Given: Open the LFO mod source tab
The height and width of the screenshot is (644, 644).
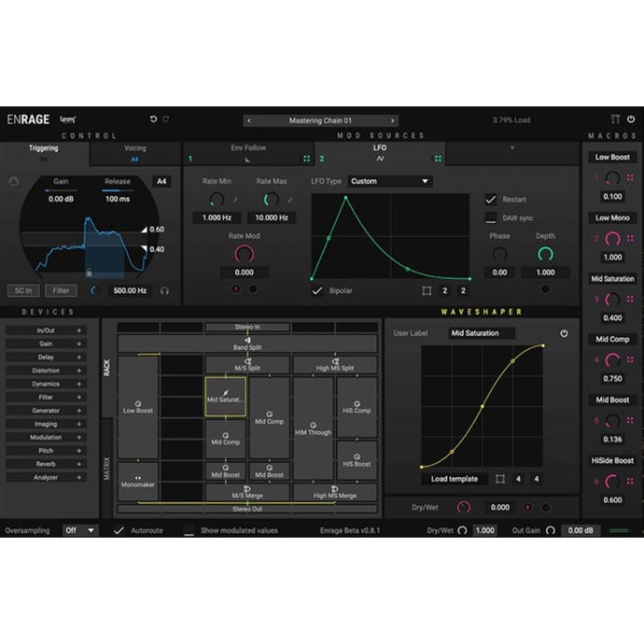Looking at the screenshot, I should point(380,153).
